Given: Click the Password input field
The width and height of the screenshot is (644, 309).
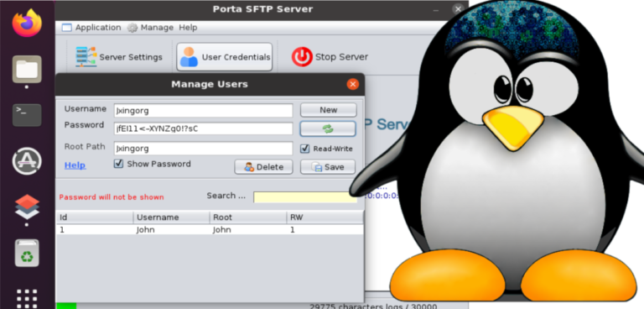Looking at the screenshot, I should pos(203,128).
